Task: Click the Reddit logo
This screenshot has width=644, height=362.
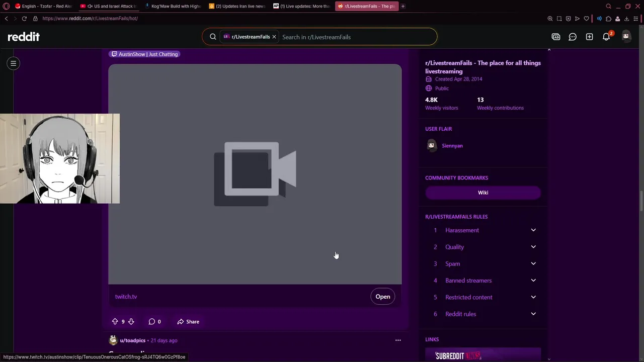Action: click(24, 37)
